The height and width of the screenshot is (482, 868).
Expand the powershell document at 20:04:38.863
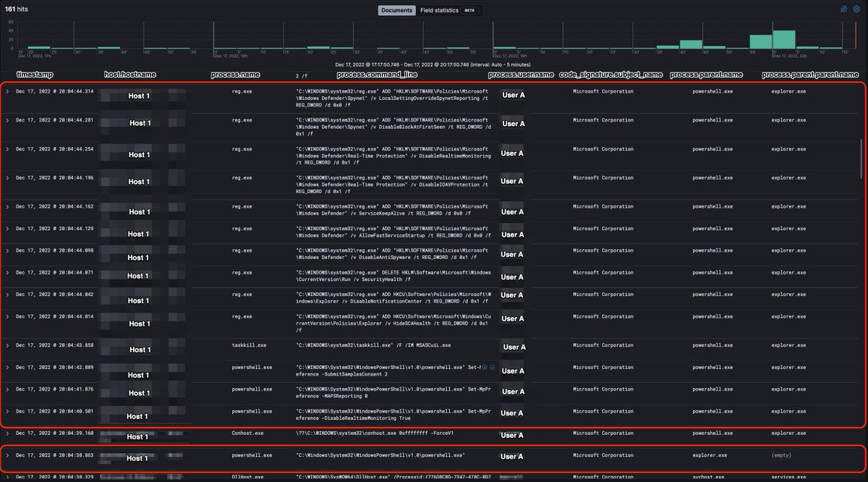(x=7, y=455)
